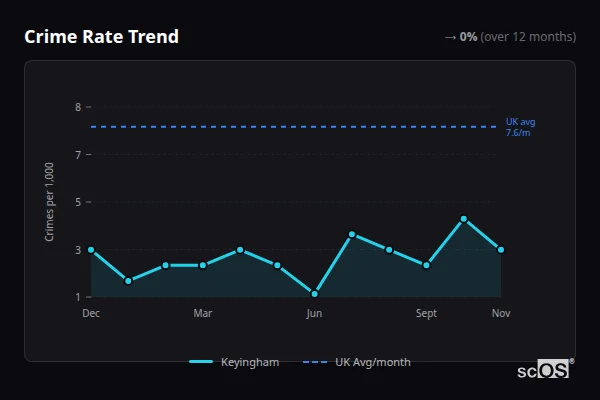Viewport: 600px width, 400px height.
Task: Click the Mar x-axis label
Action: 203,313
